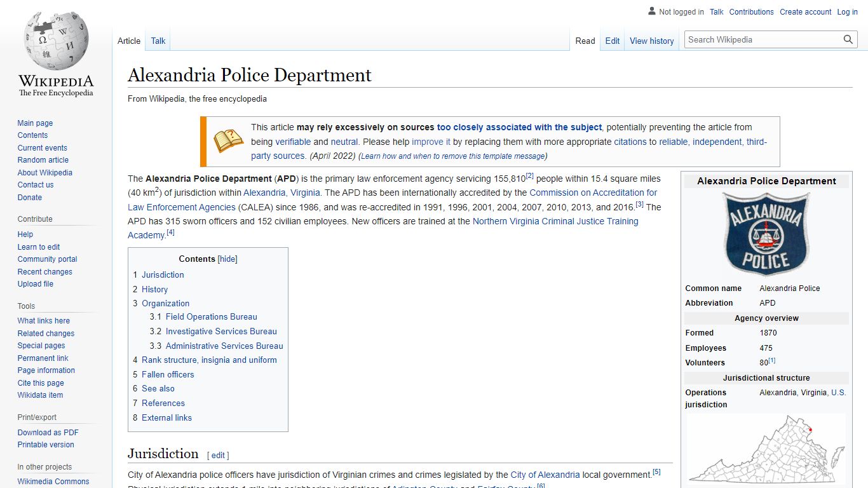Image resolution: width=868 pixels, height=488 pixels.
Task: Click Download as PDF
Action: 48,433
